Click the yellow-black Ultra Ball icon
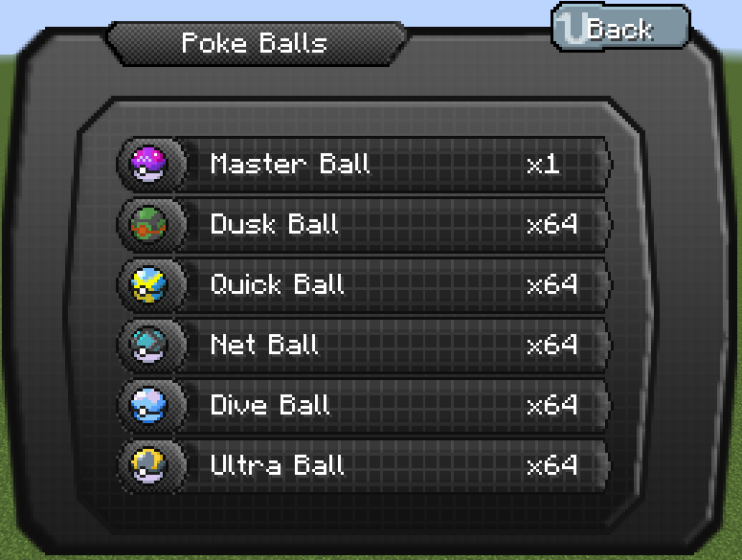Image resolution: width=742 pixels, height=560 pixels. pyautogui.click(x=148, y=465)
